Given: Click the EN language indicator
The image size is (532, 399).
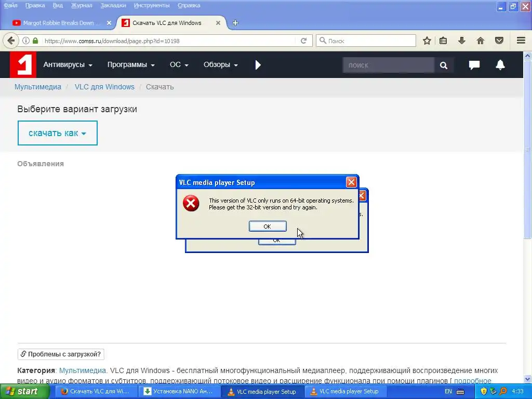Looking at the screenshot, I should (x=448, y=392).
